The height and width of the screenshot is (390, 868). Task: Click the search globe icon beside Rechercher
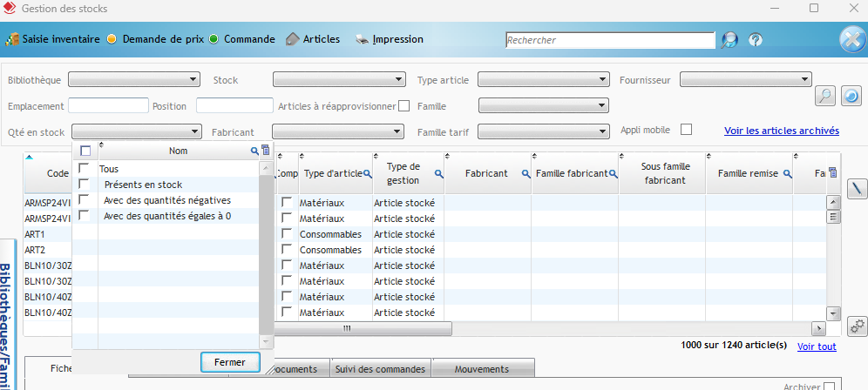(729, 40)
